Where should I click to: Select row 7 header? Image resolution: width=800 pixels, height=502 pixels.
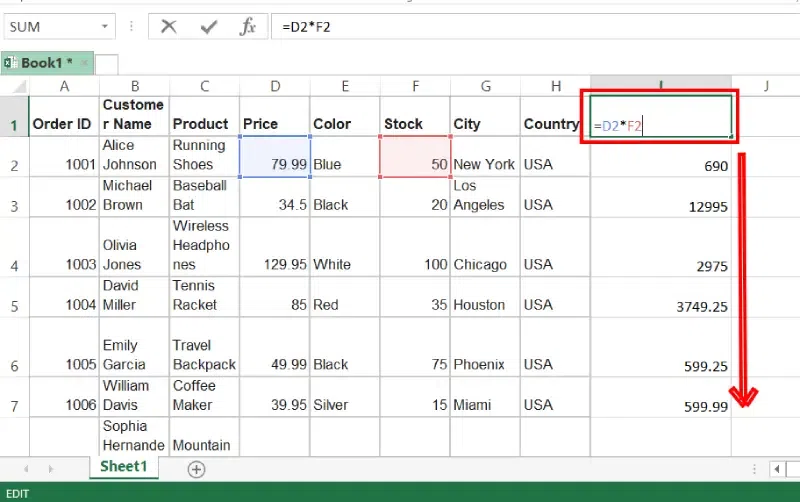(x=14, y=397)
